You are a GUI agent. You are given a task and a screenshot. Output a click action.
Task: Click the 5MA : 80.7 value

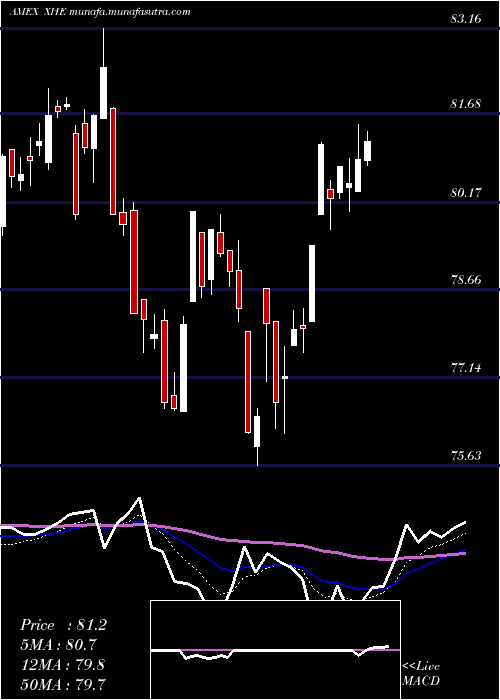pos(58,645)
